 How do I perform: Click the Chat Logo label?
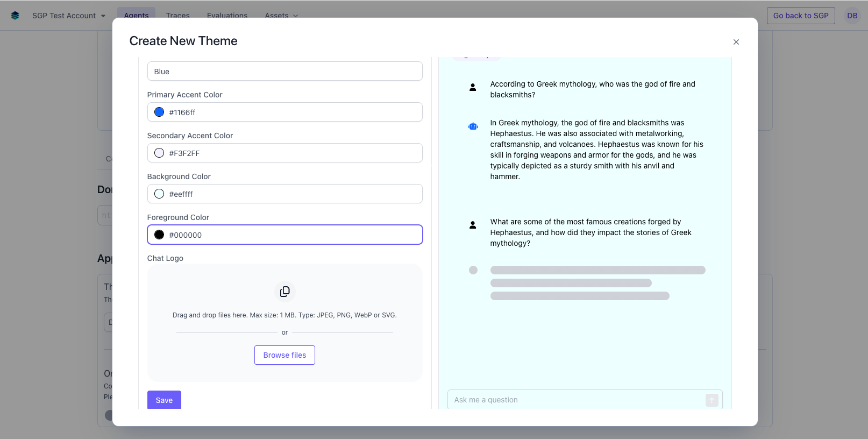point(165,258)
